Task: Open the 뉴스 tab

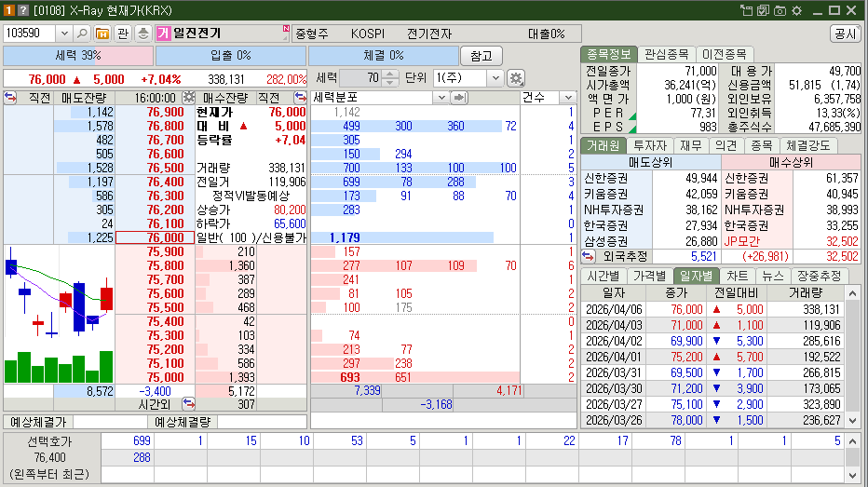Action: 773,276
